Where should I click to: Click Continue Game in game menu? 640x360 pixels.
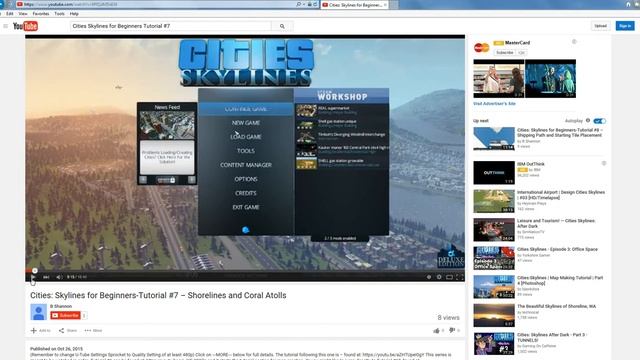246,109
